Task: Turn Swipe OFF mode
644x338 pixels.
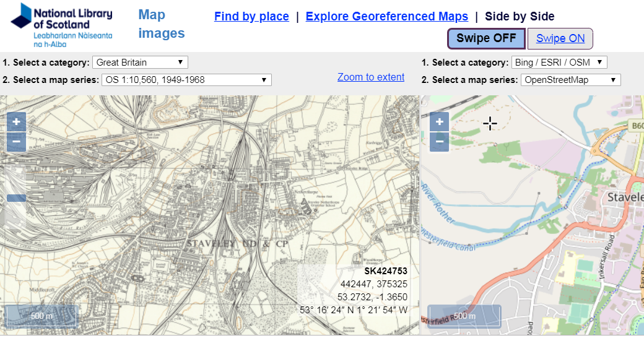Action: (486, 38)
